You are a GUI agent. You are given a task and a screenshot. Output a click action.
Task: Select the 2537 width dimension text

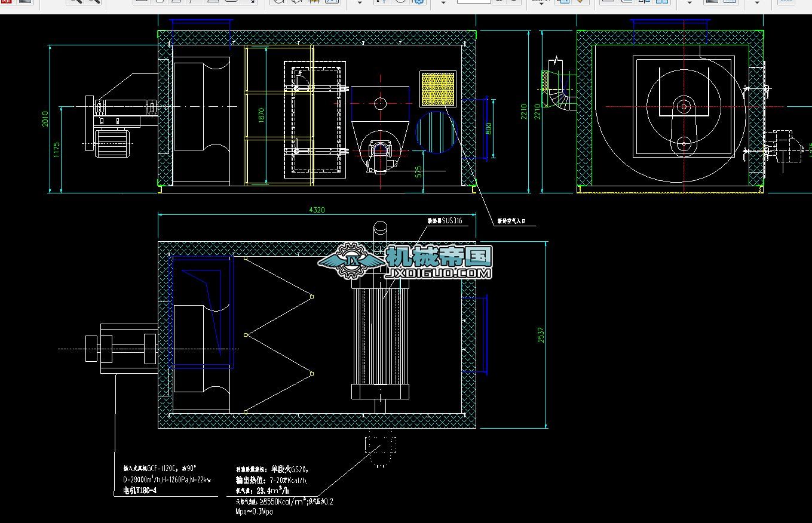[541, 335]
